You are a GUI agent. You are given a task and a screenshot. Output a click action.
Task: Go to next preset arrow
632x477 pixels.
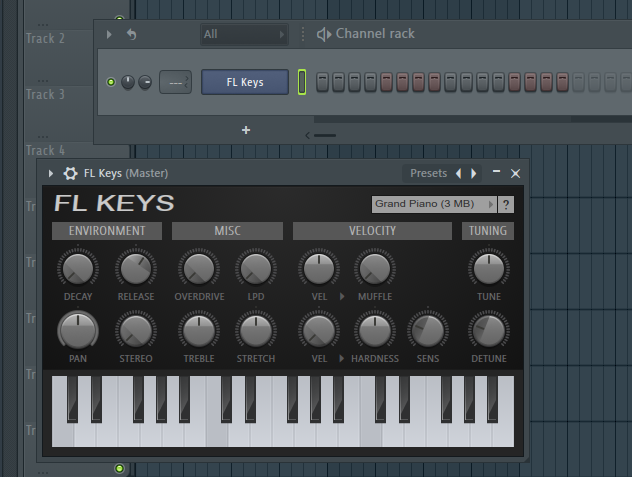(x=473, y=173)
